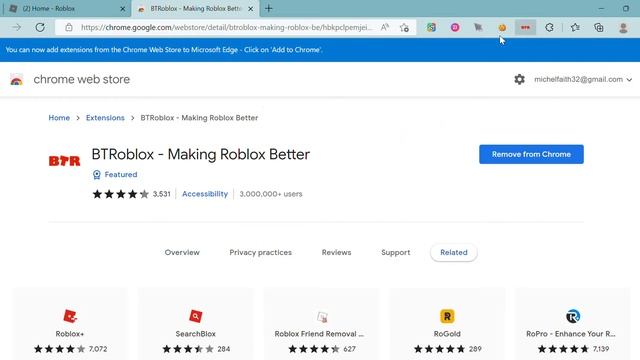Click the profile avatar icon
The width and height of the screenshot is (640, 360).
pos(623,27)
